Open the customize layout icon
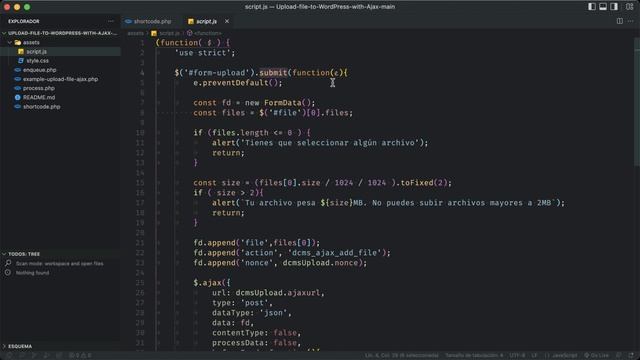 (629, 7)
